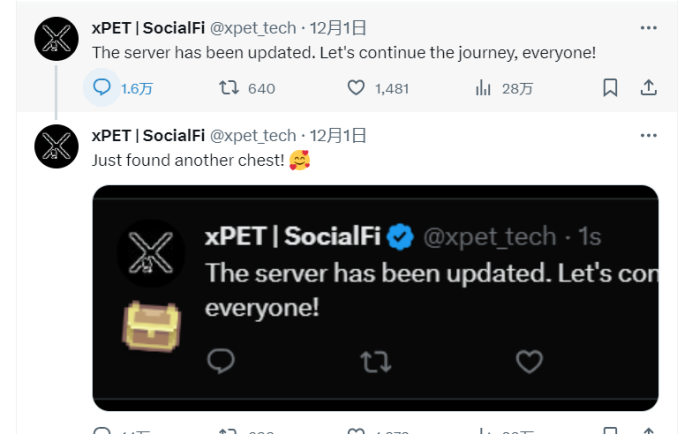Open more options on chest tweet
Screen dimensions: 692x434
click(x=648, y=136)
